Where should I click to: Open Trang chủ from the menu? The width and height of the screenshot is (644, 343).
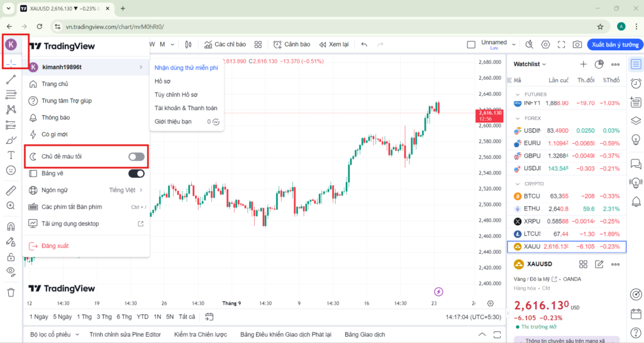(x=86, y=84)
